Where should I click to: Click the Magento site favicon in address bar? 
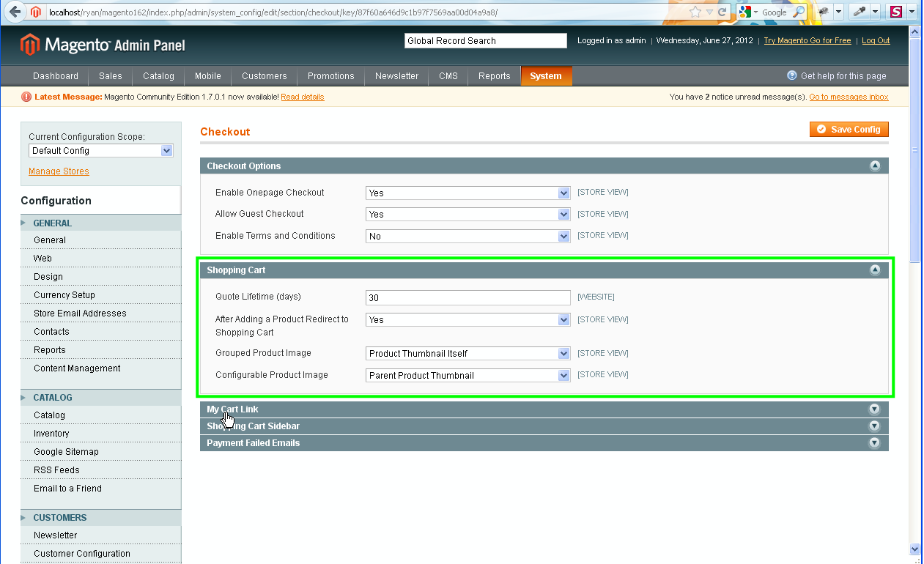[36, 12]
